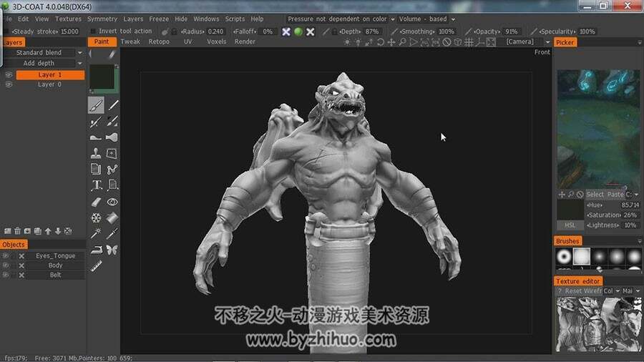Click the trash icon to delete layer
This screenshot has height=362, width=644.
(17, 231)
